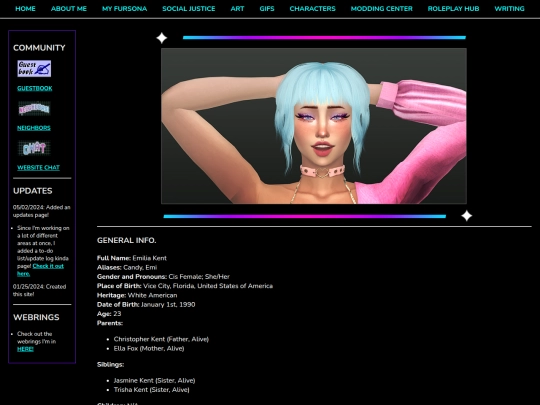This screenshot has width=540, height=405.
Task: Click the '05/02/2024: Added an updates page!' note
Action: pos(41,211)
